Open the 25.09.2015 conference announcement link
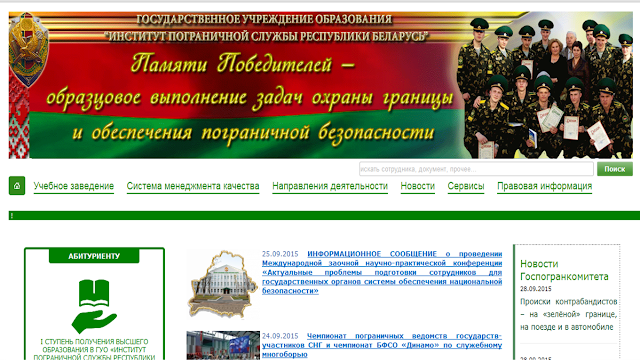640x360 pixels. pos(382,272)
